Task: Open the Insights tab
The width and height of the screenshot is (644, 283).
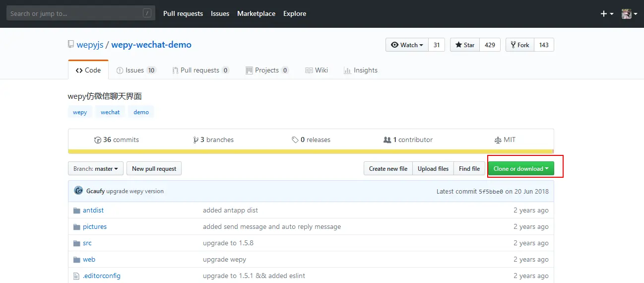Action: coord(361,70)
